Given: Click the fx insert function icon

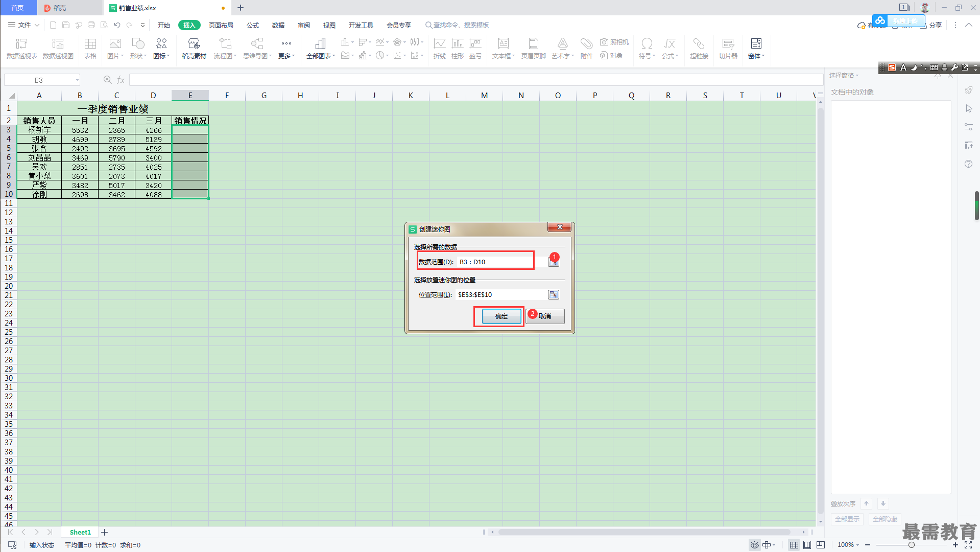Looking at the screenshot, I should [121, 80].
